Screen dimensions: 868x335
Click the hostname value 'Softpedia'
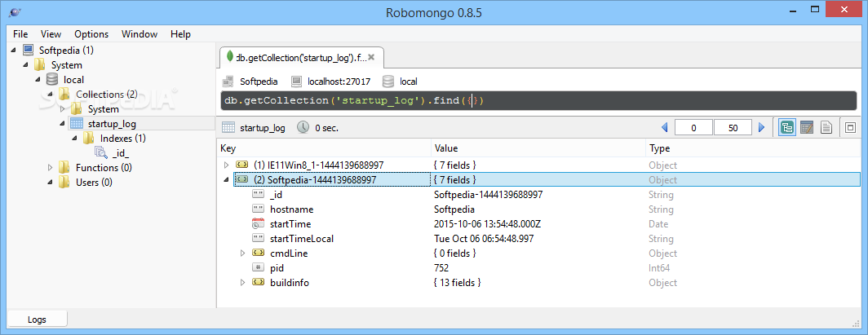click(x=454, y=209)
